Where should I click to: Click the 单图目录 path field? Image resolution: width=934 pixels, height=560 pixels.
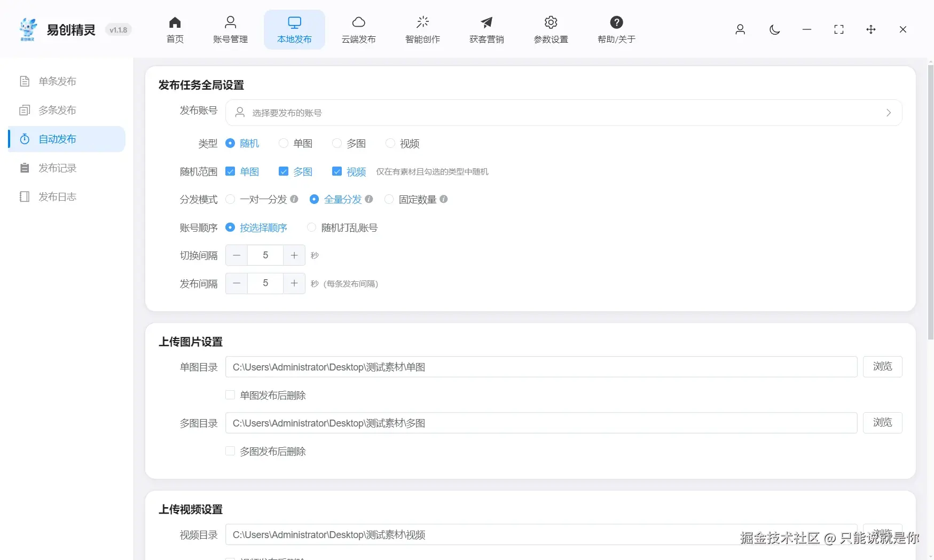tap(541, 367)
